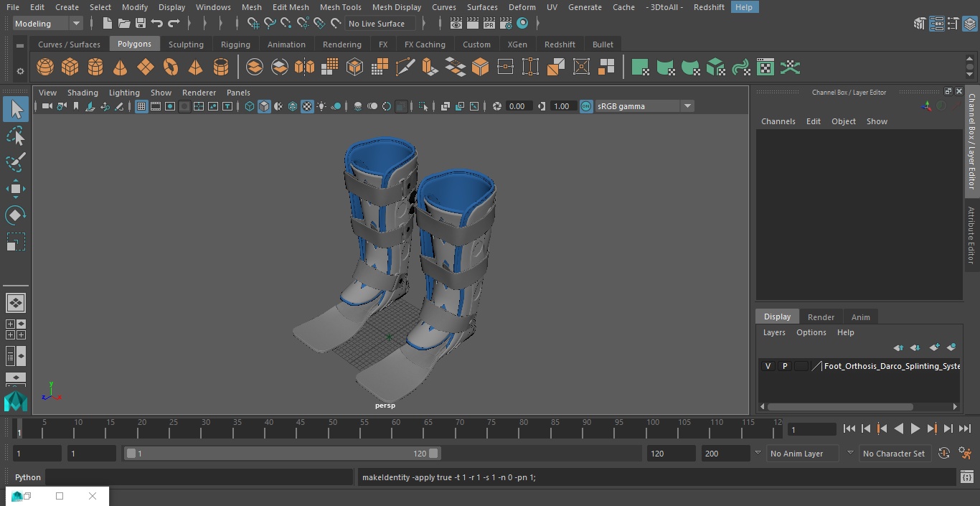Activate the Rotate tool in toolbox
Viewport: 980px width, 506px height.
[x=16, y=215]
